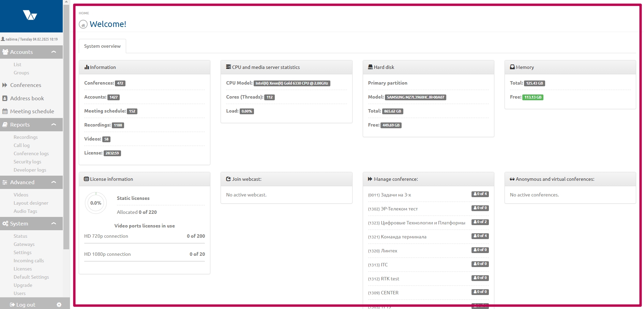Screen dimensions: 644x309
Task: Open the Licenses page under System
Action: point(23,269)
